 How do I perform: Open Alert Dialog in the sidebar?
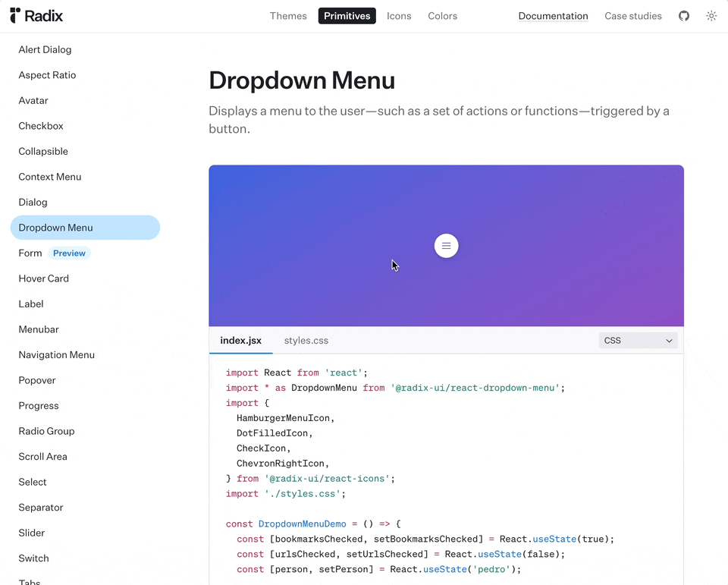45,50
